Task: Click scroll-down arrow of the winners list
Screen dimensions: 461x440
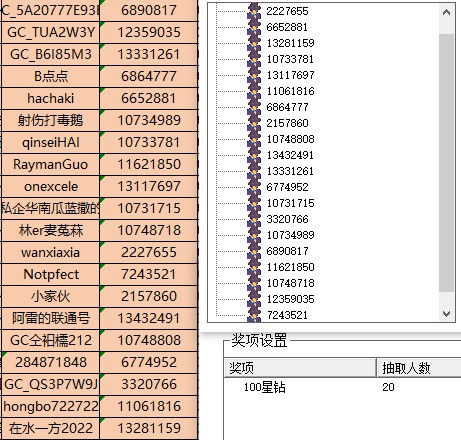Action: click(446, 313)
